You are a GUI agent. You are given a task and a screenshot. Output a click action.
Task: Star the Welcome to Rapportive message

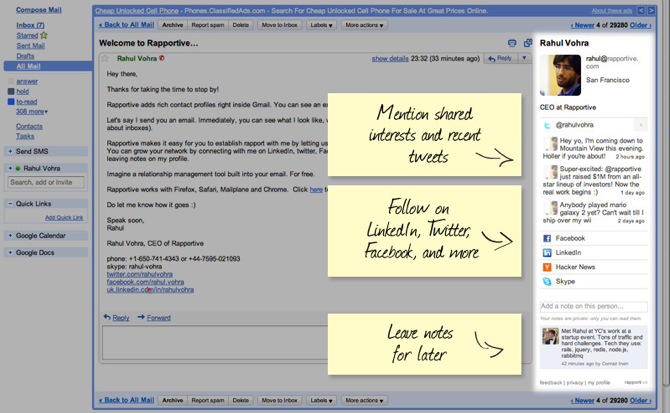click(105, 59)
